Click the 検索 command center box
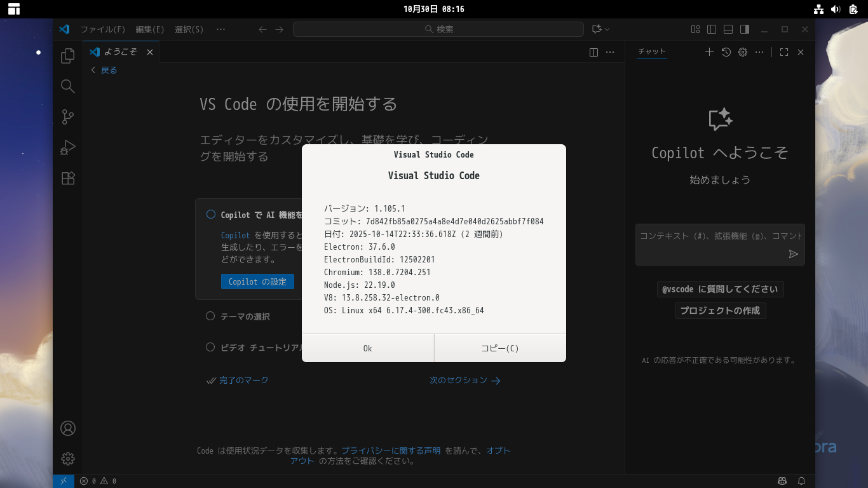Screen dimensions: 868x488 [x=438, y=29]
